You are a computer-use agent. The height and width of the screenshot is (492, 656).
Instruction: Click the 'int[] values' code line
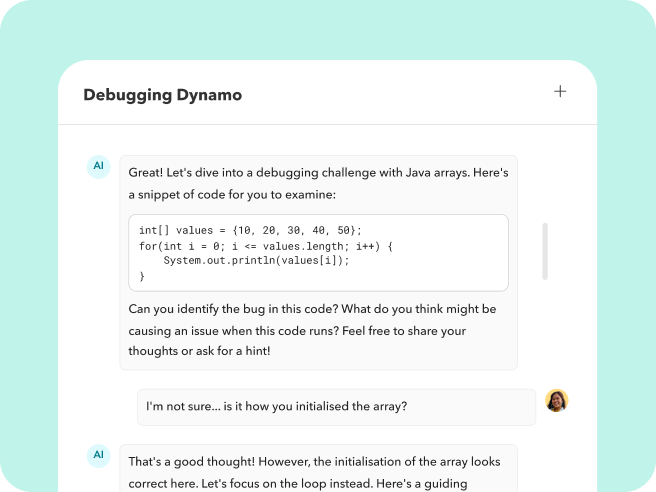(x=250, y=230)
